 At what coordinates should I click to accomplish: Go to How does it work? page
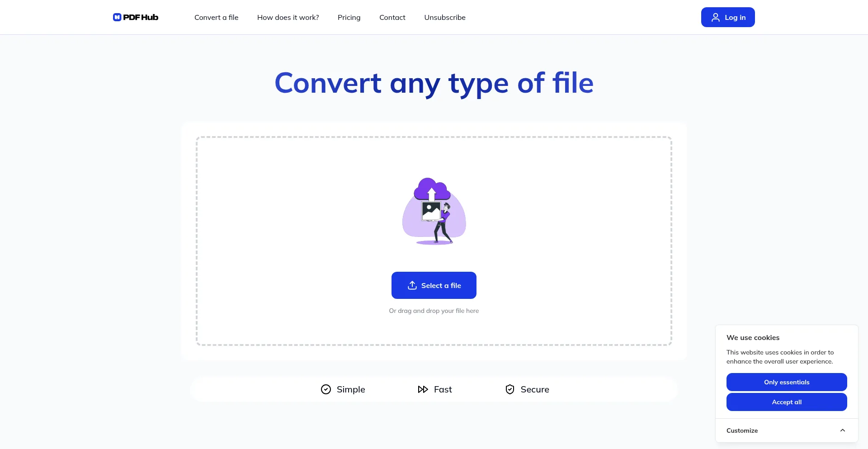(288, 17)
